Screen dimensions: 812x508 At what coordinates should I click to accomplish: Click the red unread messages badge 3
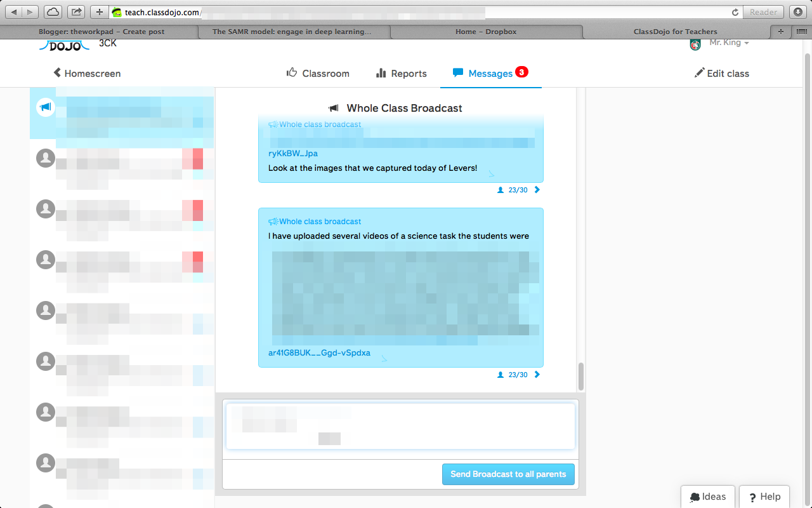[521, 72]
